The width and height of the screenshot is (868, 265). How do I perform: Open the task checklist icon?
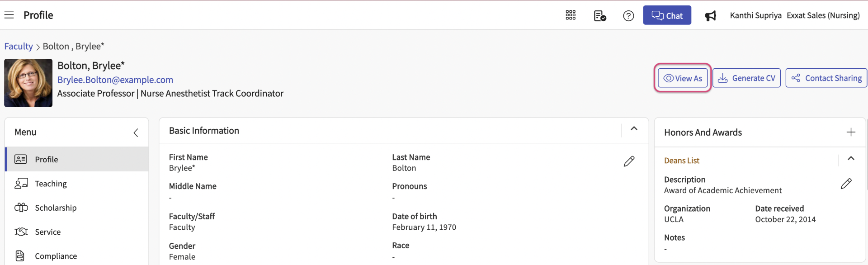599,16
